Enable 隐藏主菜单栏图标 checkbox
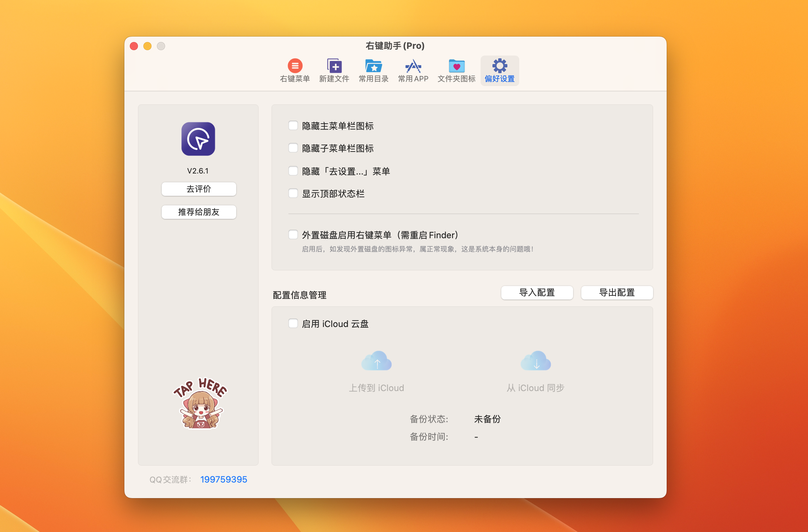The image size is (808, 532). (x=293, y=126)
